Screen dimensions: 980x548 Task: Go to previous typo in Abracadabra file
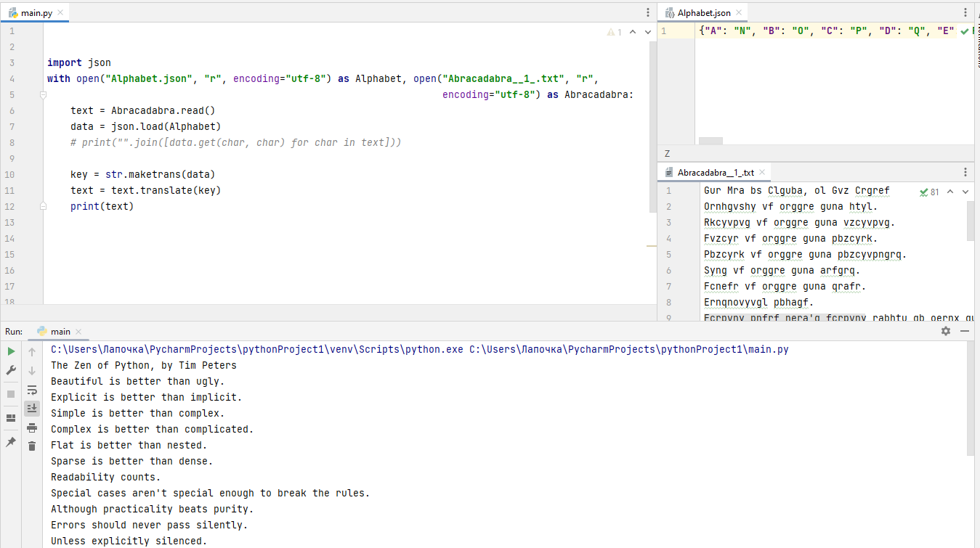click(951, 192)
